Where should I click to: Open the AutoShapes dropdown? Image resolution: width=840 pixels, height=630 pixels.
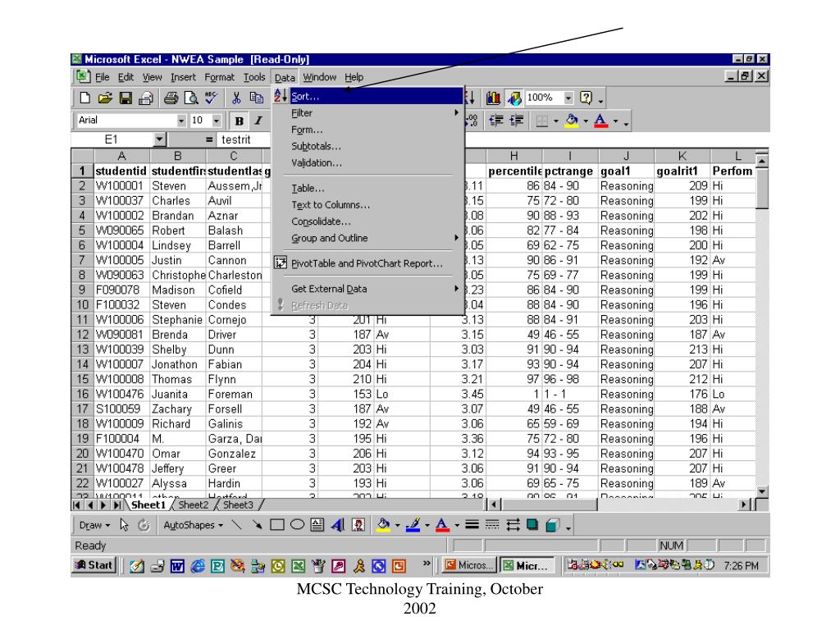pyautogui.click(x=193, y=526)
